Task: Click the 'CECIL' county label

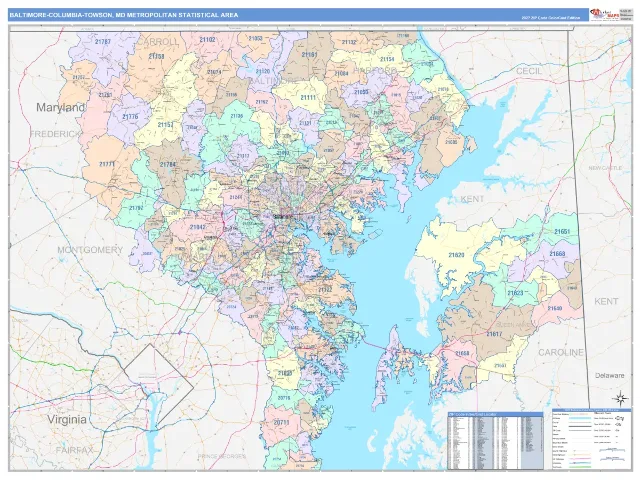Action: [529, 71]
